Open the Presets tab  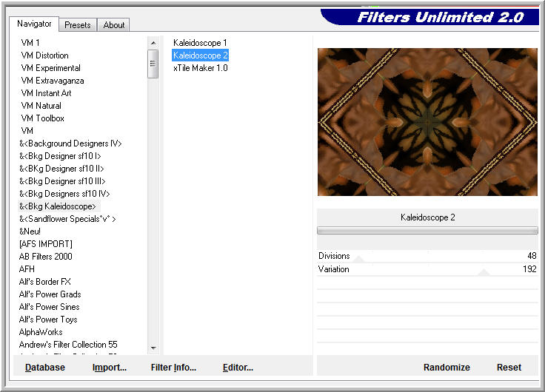coord(78,25)
